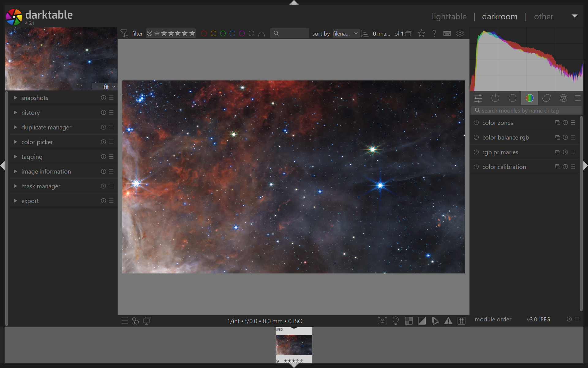Enable the color zones module
The height and width of the screenshot is (368, 588).
click(476, 123)
